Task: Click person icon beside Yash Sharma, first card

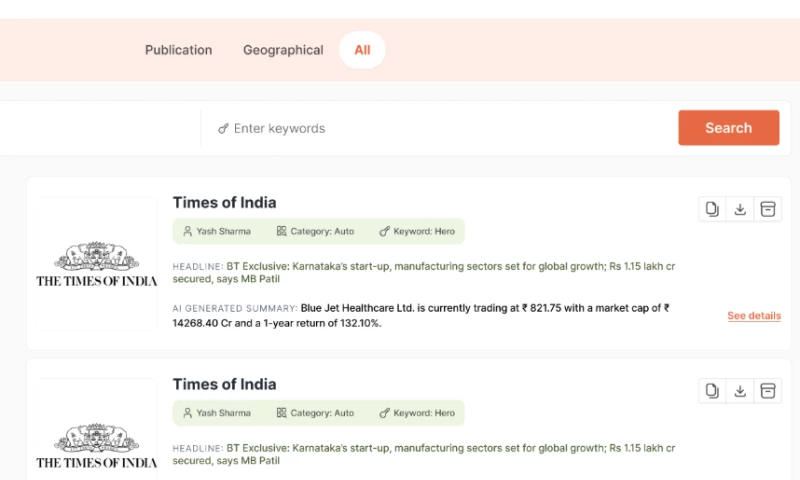Action: tap(187, 231)
